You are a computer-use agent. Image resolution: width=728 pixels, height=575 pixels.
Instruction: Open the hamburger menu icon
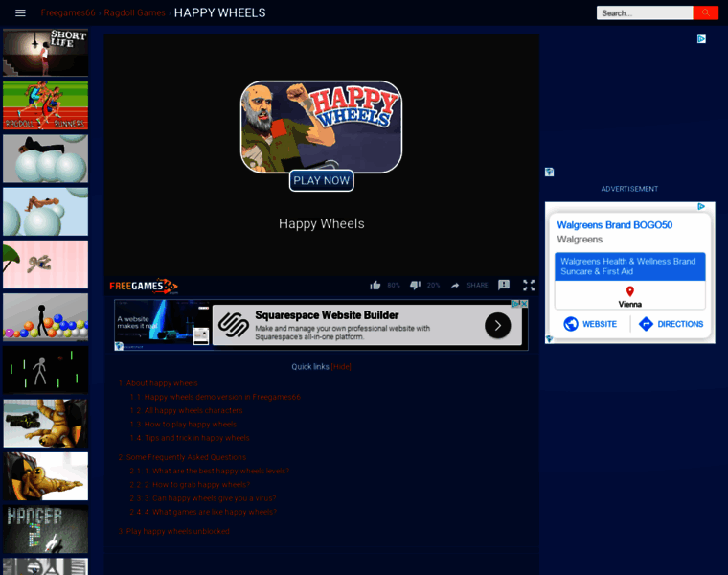(x=20, y=13)
